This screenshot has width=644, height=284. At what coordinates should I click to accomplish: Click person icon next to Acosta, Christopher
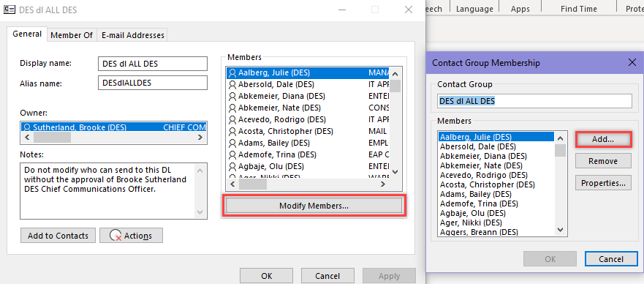pyautogui.click(x=233, y=132)
